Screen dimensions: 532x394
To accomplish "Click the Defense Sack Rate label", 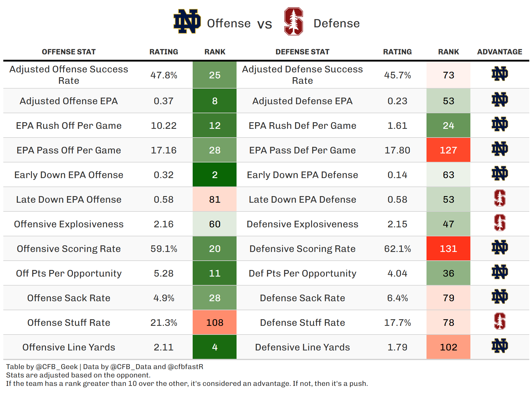I will point(302,298).
